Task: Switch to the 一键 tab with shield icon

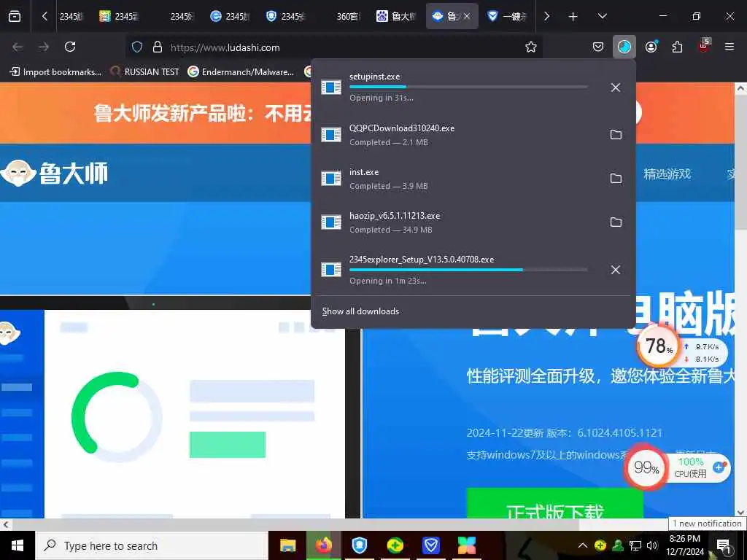Action: 507,17
